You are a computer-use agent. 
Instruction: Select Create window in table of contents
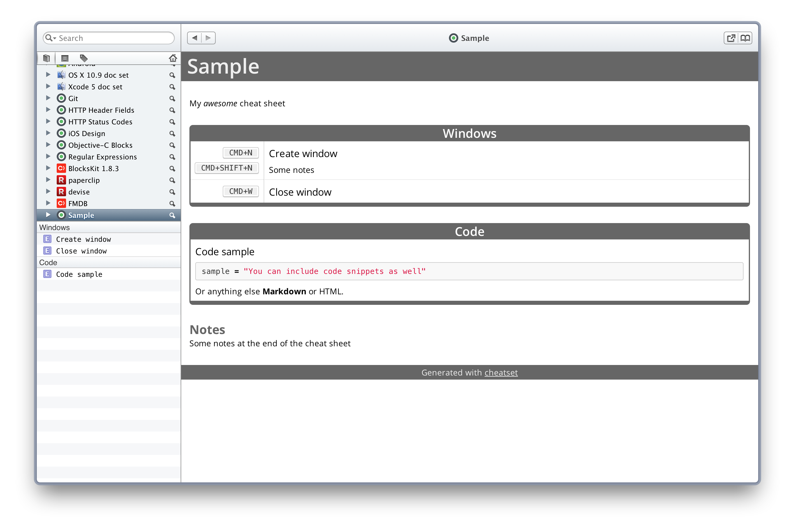84,239
